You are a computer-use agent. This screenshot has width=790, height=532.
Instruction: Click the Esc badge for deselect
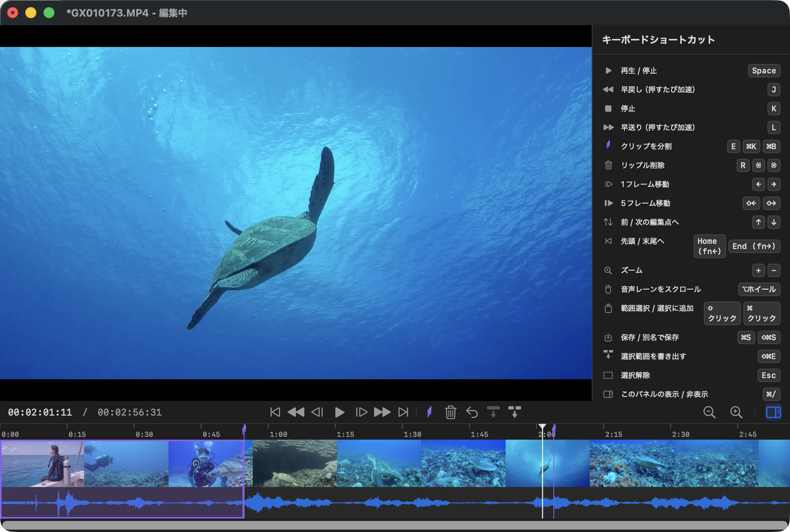(x=769, y=375)
